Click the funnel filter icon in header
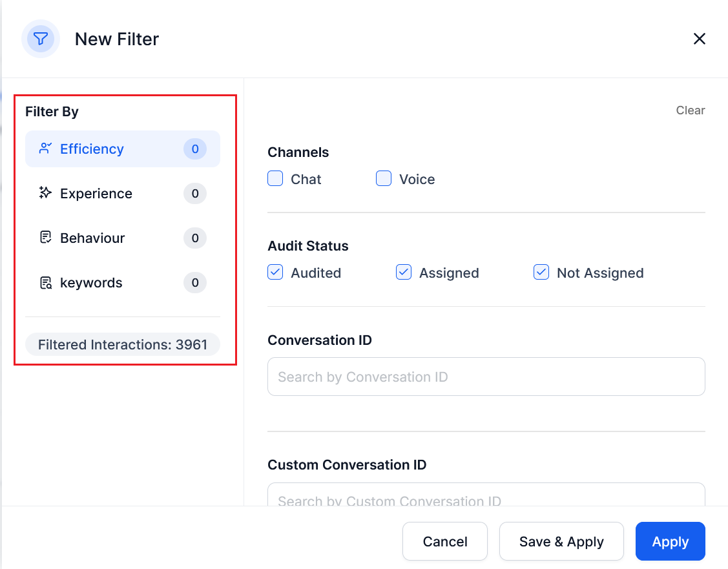728x569 pixels. click(41, 39)
